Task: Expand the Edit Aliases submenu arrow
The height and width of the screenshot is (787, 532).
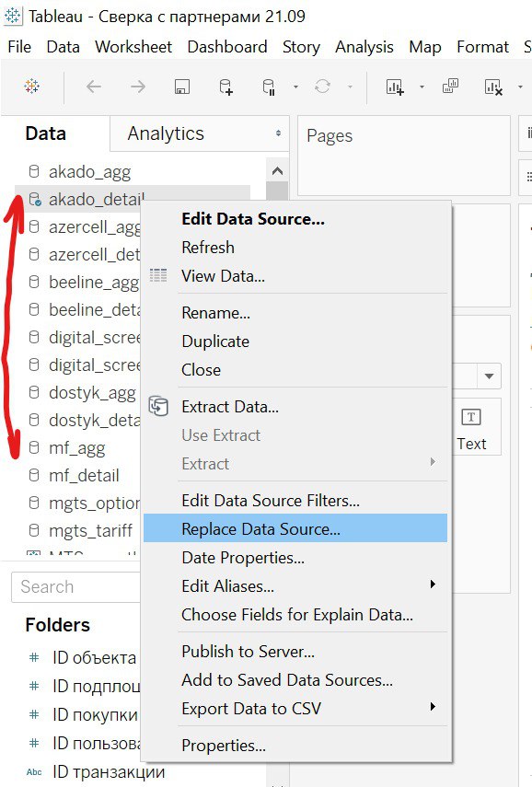Action: coord(433,584)
